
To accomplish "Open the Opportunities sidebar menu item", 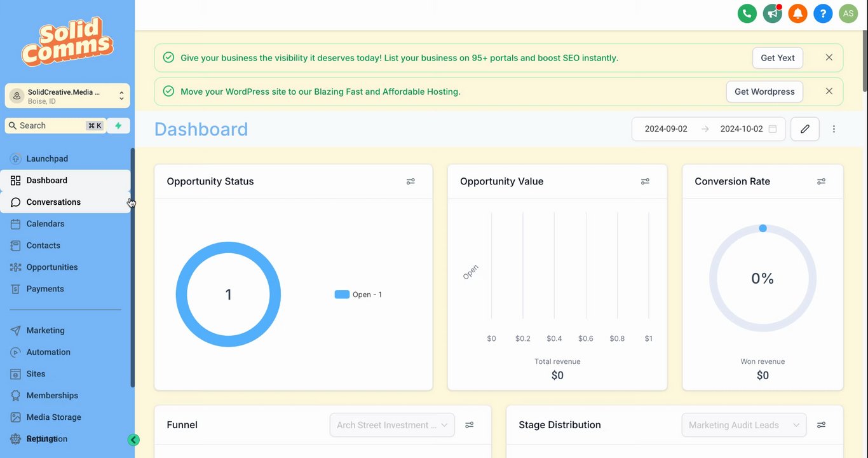I will [x=52, y=267].
